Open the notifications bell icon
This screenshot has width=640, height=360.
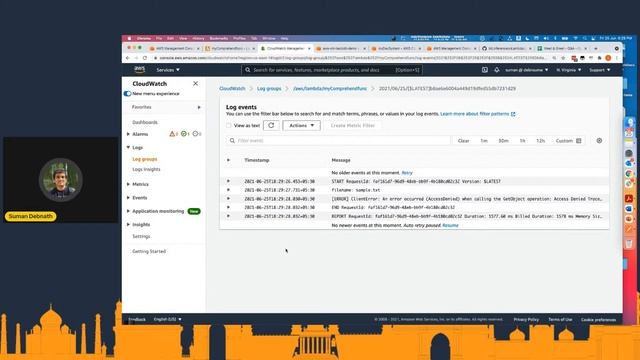[497, 70]
